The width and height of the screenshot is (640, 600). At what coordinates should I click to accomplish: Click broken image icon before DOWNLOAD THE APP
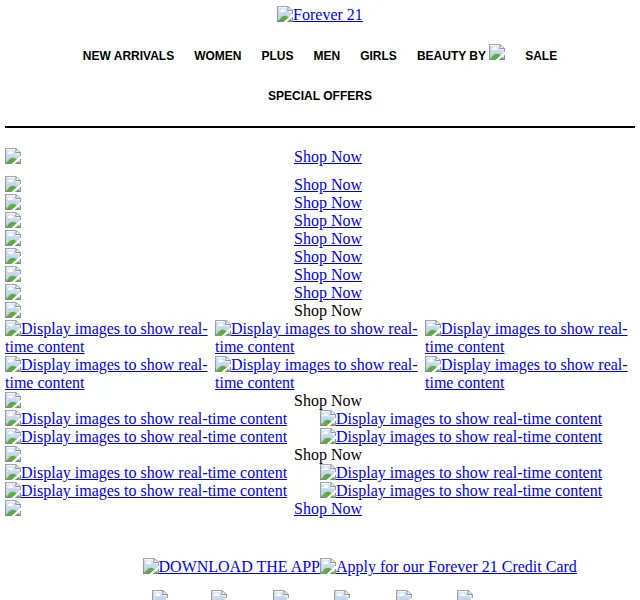151,567
